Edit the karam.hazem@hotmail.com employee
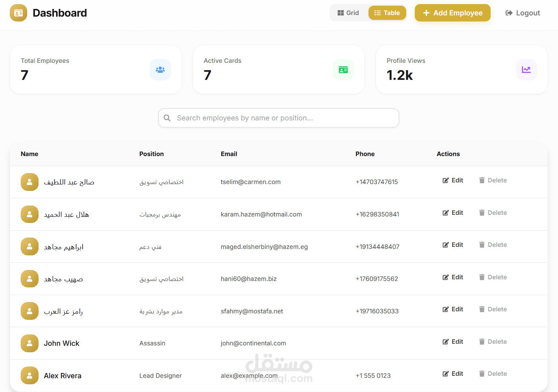This screenshot has height=392, width=558. [x=453, y=213]
